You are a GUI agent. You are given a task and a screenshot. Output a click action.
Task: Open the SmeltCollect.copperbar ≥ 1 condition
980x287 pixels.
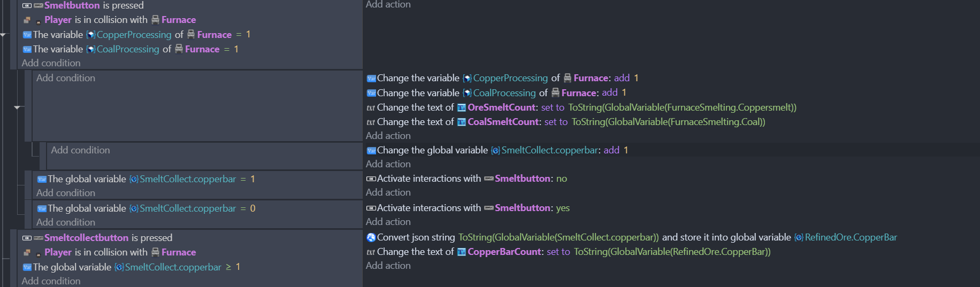tap(131, 267)
